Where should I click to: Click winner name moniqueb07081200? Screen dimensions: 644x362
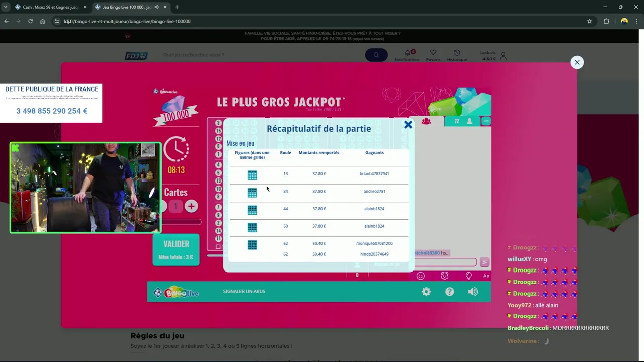374,243
